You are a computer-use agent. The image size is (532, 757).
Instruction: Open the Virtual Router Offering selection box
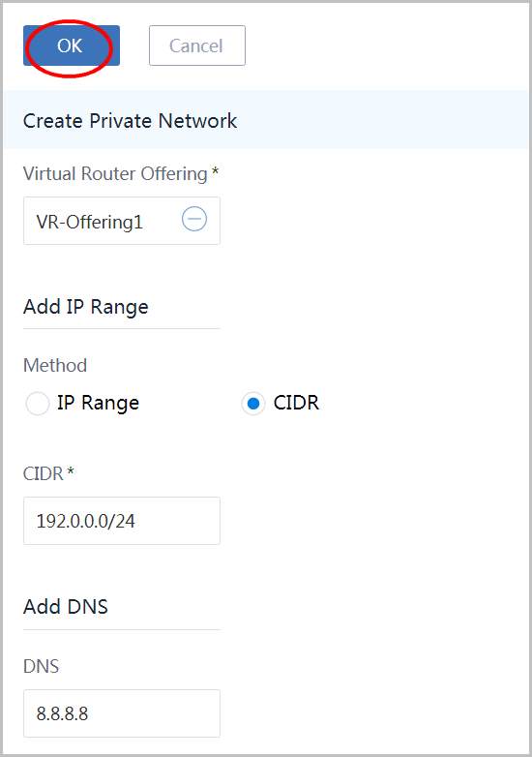point(122,221)
